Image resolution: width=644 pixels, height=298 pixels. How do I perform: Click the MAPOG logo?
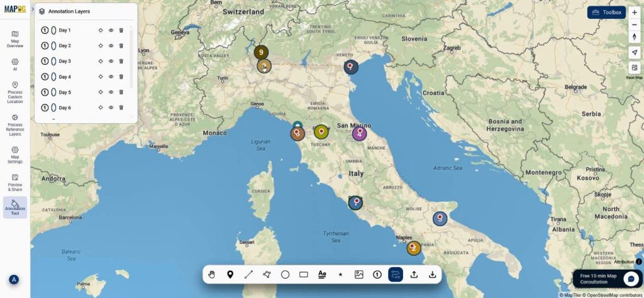tap(15, 9)
